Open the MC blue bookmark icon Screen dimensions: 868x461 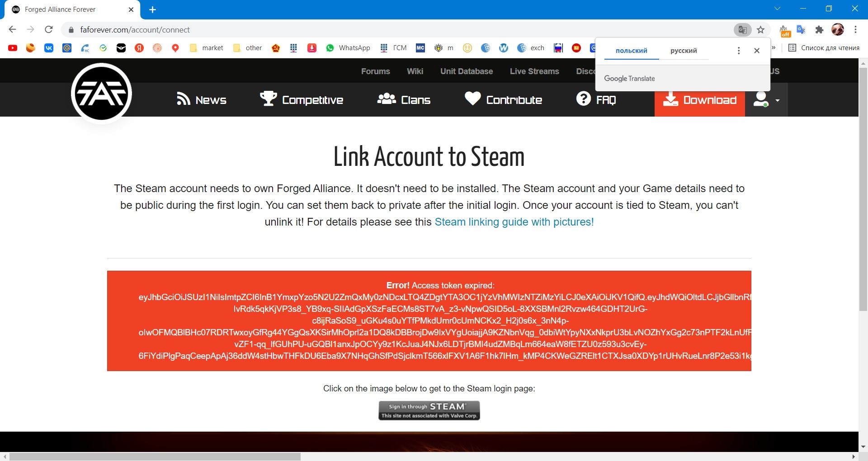(x=420, y=48)
